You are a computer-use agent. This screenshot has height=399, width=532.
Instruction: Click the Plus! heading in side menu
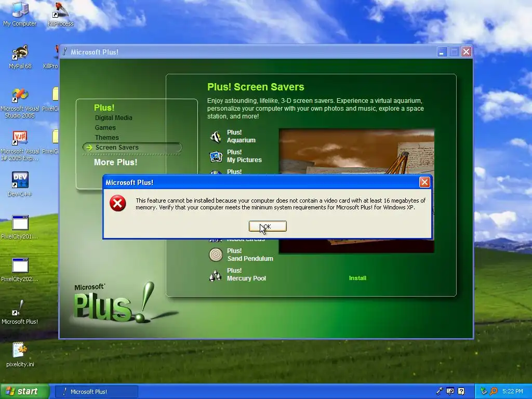tap(104, 108)
